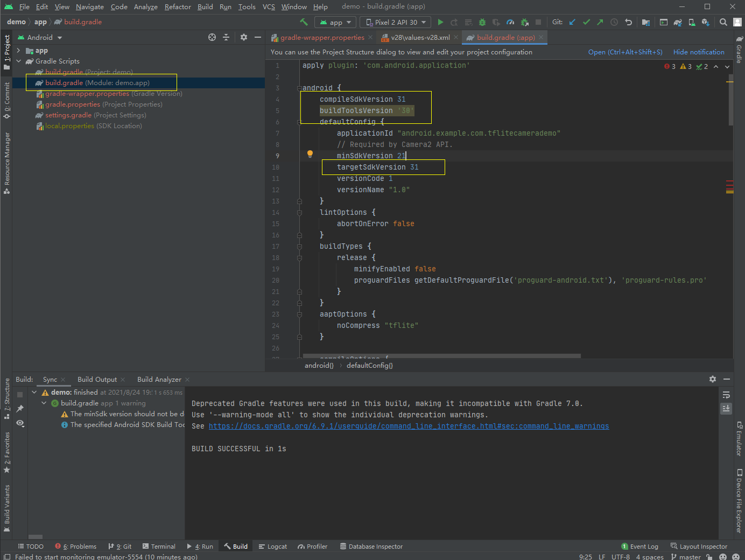Click the Git Push arrow icon
Screen dimensions: 745x560
[600, 22]
